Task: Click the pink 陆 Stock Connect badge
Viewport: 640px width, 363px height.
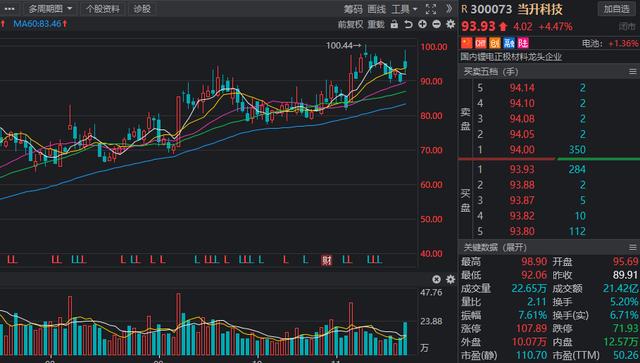Action: 523,43
